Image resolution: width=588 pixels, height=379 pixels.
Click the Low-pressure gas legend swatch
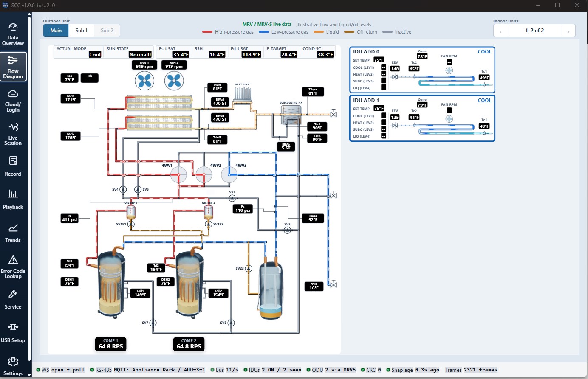[264, 32]
